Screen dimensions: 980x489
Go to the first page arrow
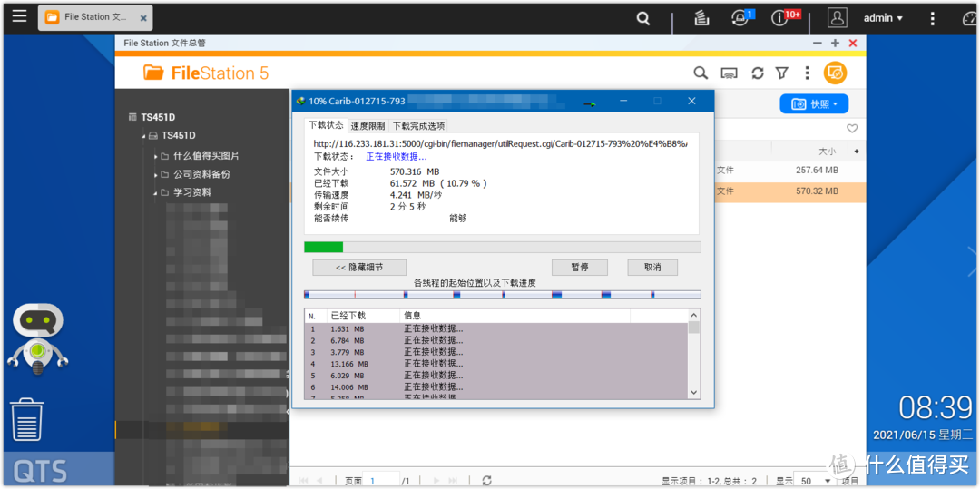coord(304,480)
